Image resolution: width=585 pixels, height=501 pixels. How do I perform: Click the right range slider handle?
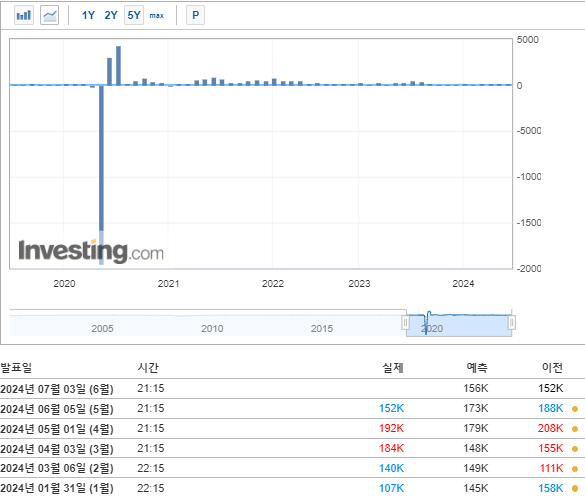512,322
